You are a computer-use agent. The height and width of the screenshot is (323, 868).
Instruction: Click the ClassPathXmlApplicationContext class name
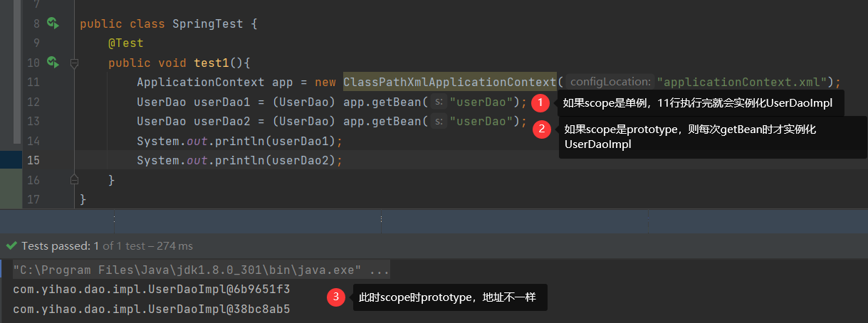click(449, 83)
